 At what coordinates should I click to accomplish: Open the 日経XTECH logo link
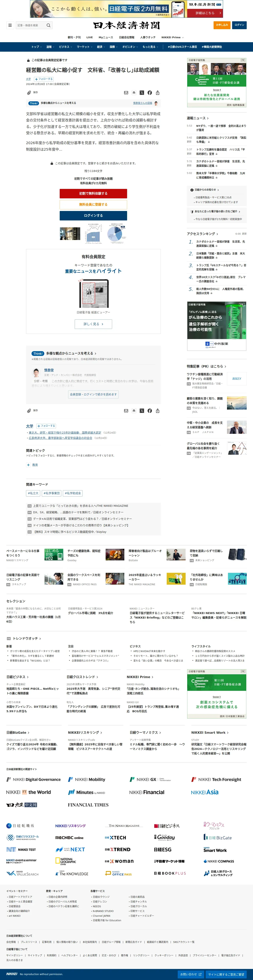[x=115, y=837]
